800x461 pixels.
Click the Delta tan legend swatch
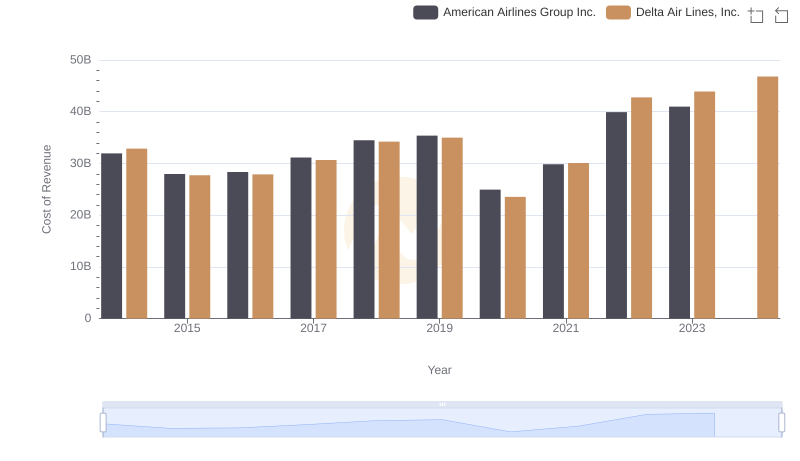pyautogui.click(x=618, y=12)
